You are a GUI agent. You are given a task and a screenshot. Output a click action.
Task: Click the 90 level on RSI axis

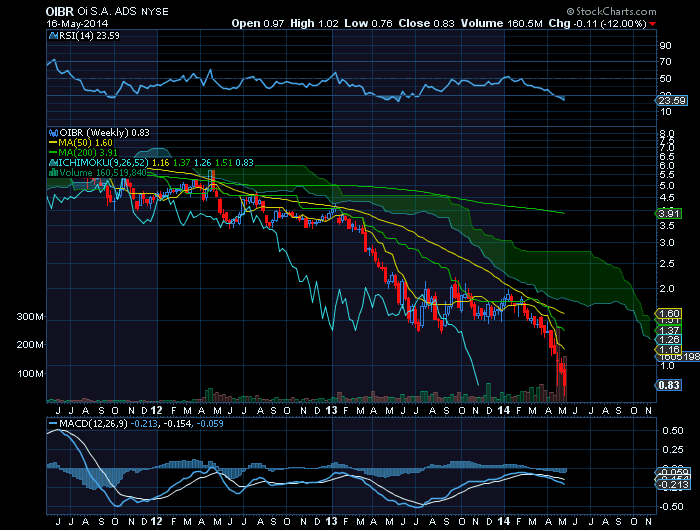point(665,46)
